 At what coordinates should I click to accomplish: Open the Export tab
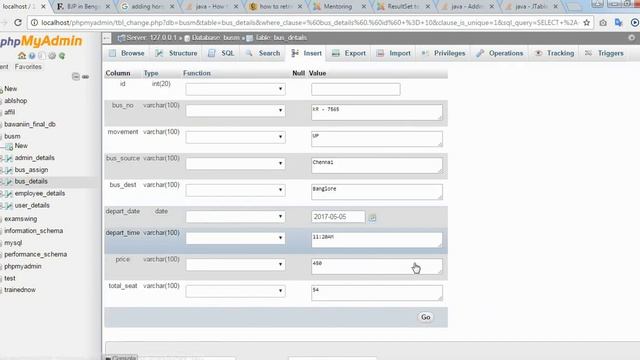pyautogui.click(x=349, y=53)
